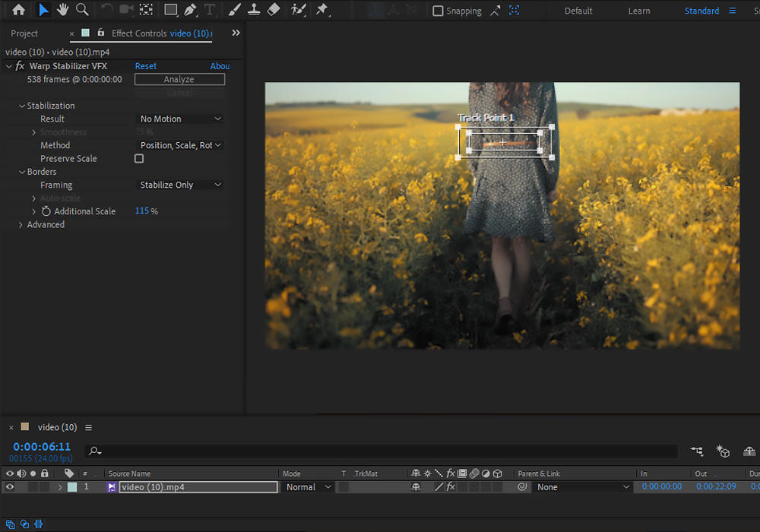
Task: Grab the Eraser tool
Action: tap(274, 11)
